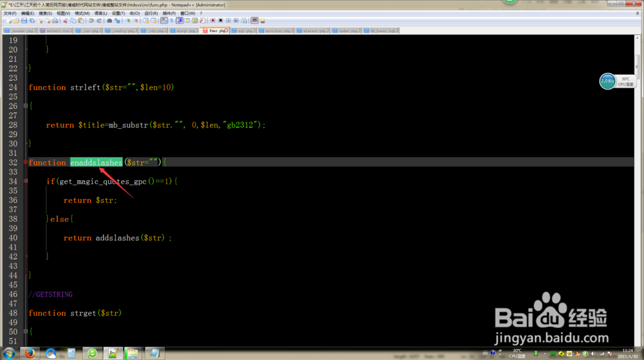Open the 文件(F) menu

pyautogui.click(x=10, y=13)
